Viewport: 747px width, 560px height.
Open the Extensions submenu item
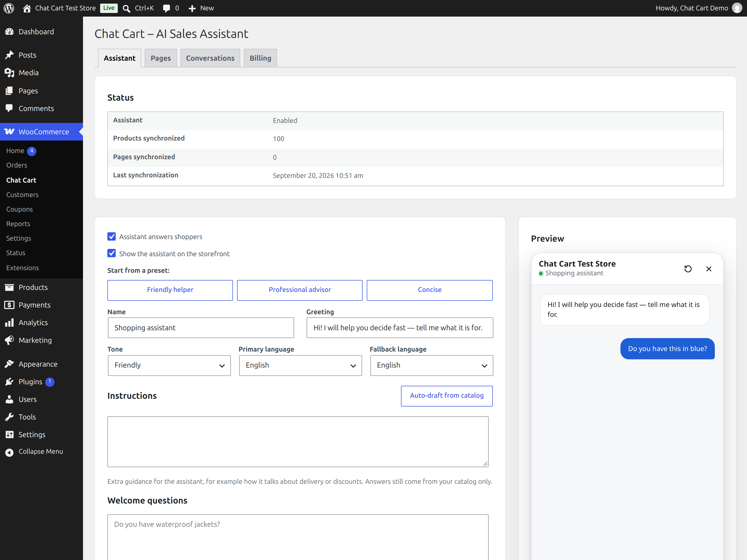click(22, 268)
